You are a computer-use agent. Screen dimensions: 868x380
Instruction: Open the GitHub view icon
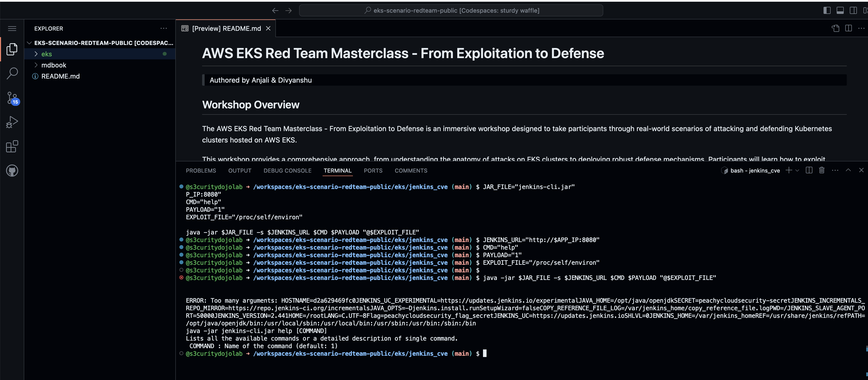(12, 171)
